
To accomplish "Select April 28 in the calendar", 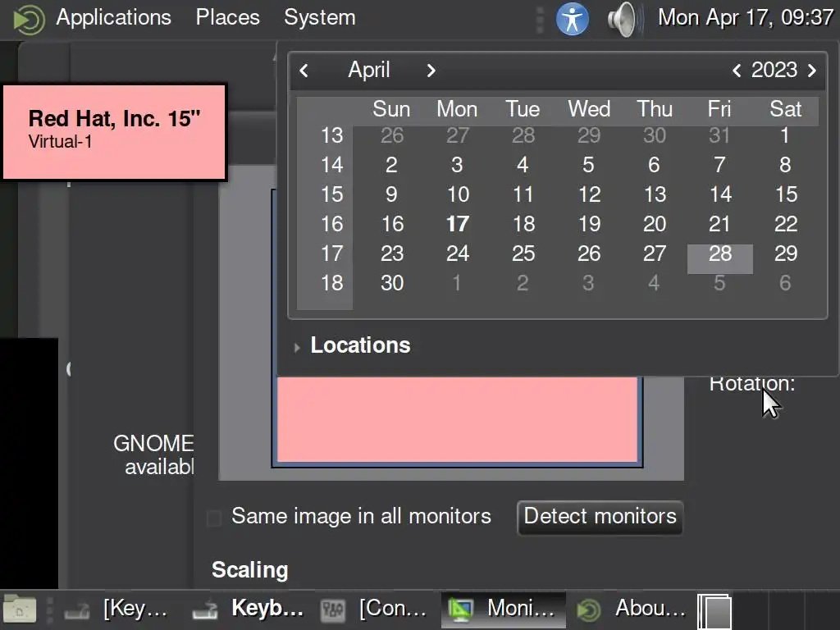I will coord(719,253).
